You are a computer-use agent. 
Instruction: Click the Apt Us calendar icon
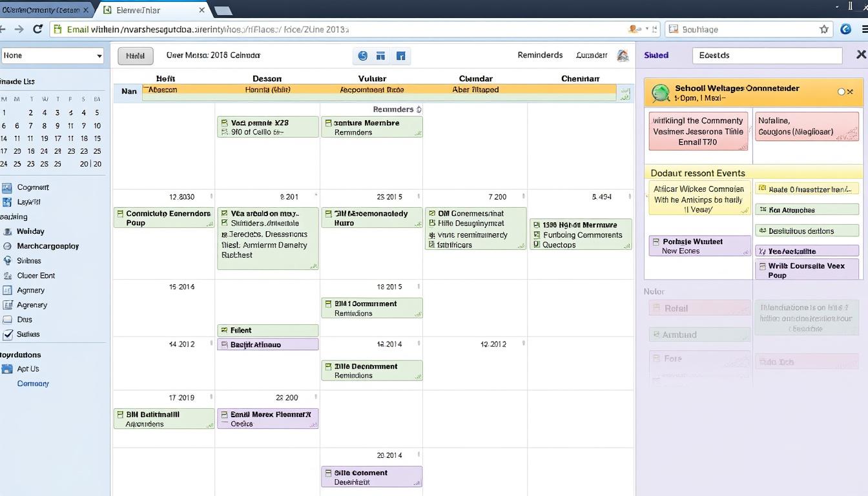[7, 369]
